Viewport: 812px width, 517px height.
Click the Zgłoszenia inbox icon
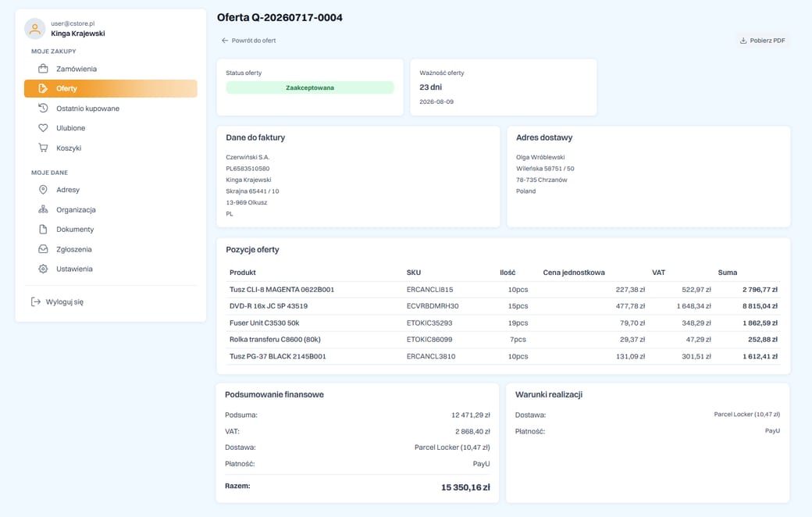click(x=43, y=249)
